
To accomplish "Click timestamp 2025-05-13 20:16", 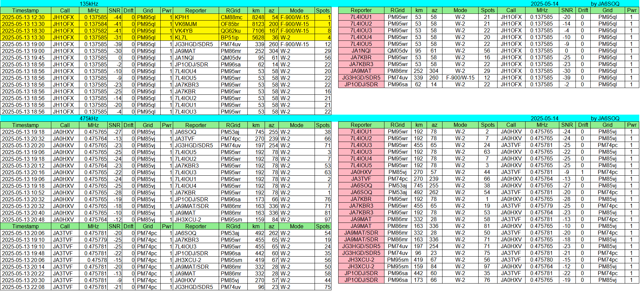I will (26, 172).
